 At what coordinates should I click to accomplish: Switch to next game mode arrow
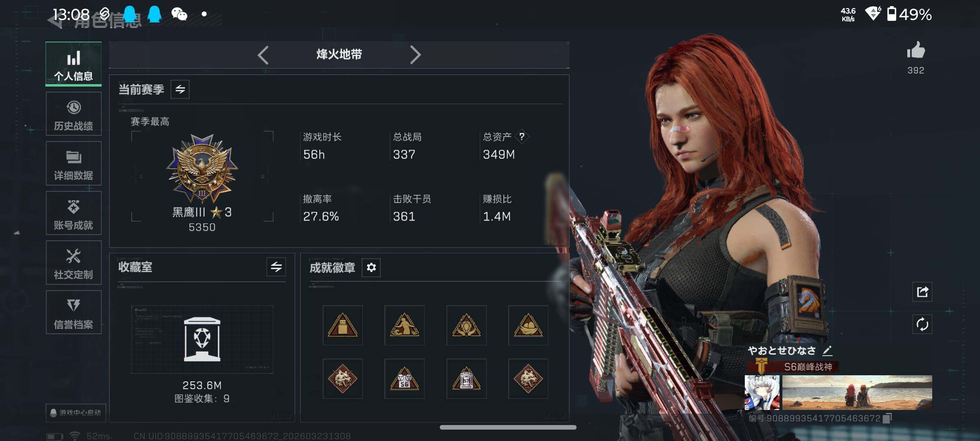pos(415,55)
